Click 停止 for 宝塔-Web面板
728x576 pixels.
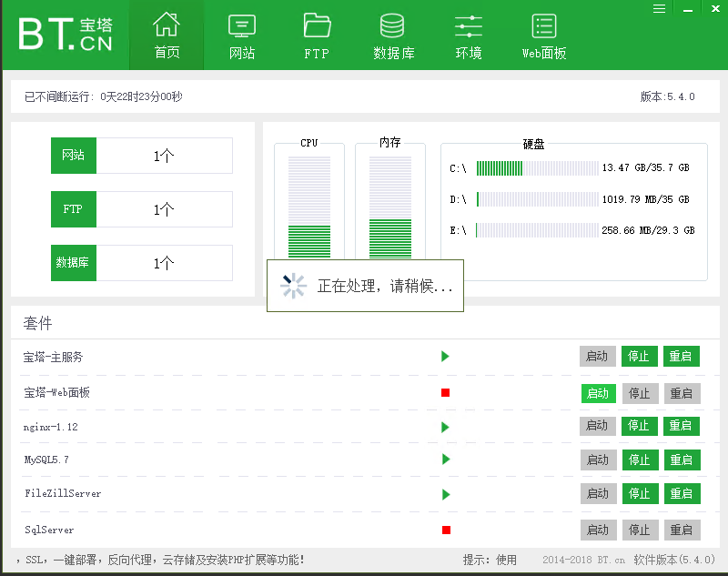point(641,394)
